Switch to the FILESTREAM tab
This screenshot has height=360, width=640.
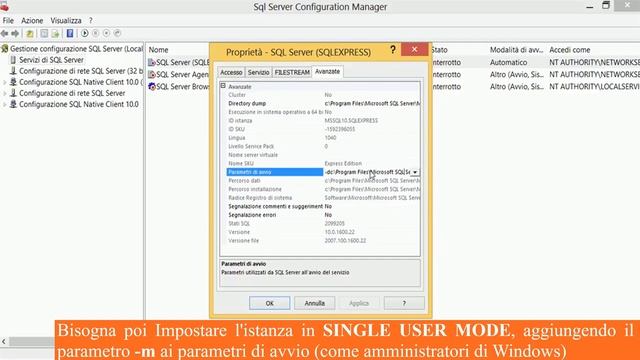point(292,72)
